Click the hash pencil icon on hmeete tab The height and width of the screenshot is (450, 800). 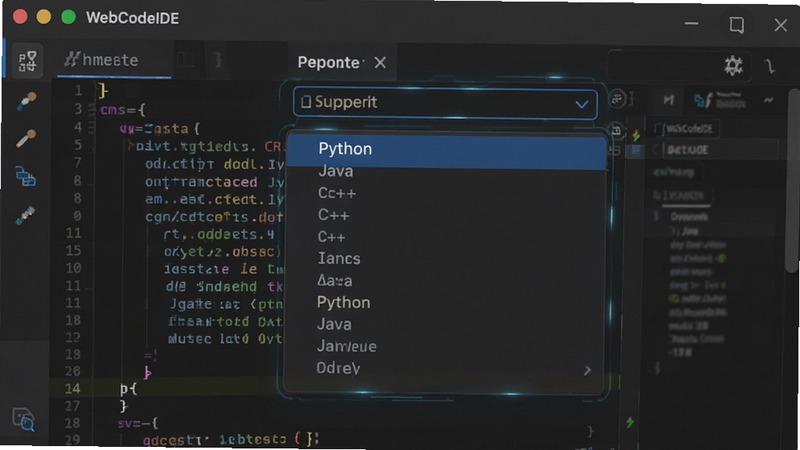point(72,60)
